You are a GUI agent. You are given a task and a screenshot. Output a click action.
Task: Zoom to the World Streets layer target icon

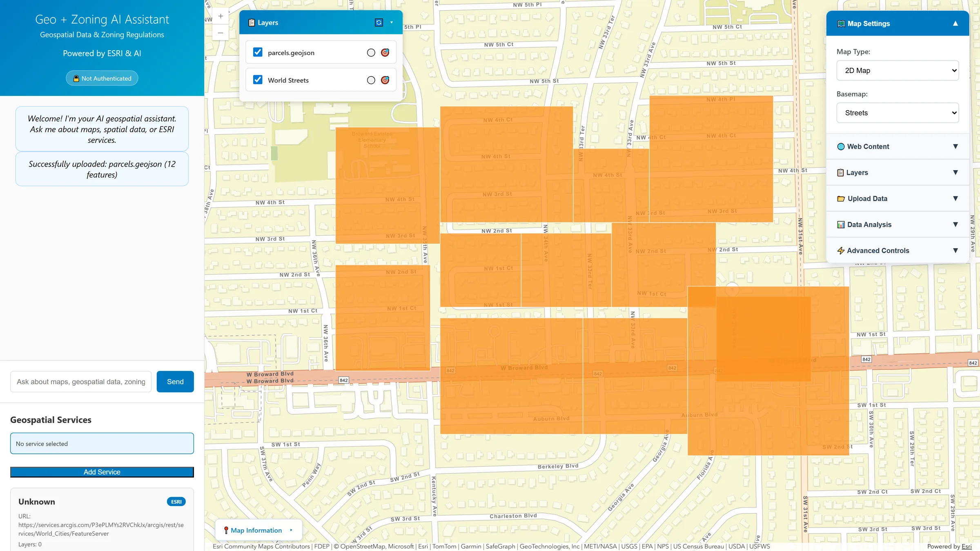[x=385, y=80]
